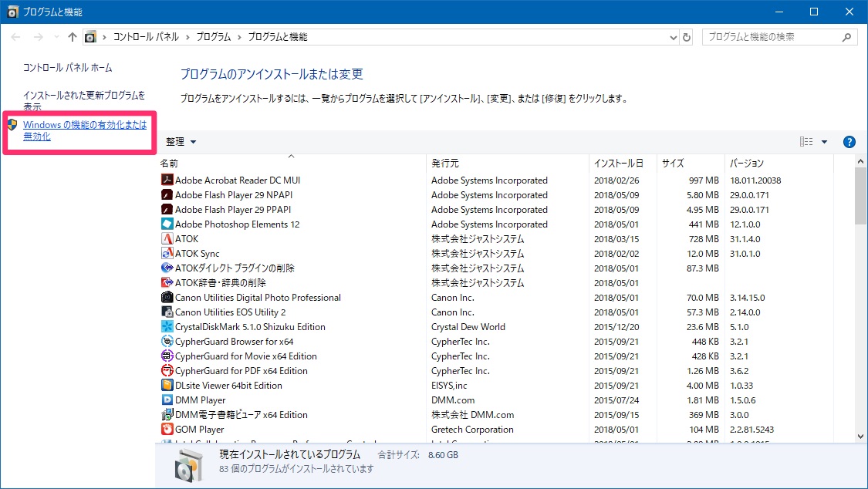Expand the address bar history dropdown

[673, 38]
